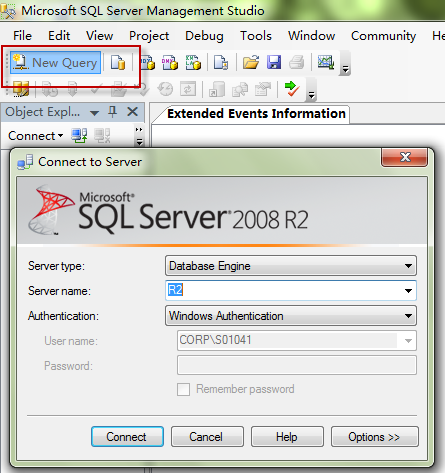
Task: Click Connect Object Explorer computer icon
Action: 79,136
